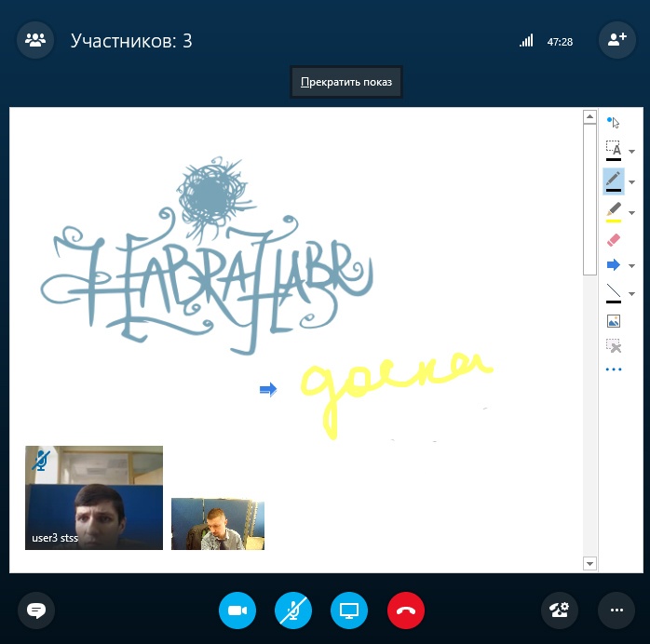Open the present screen button
The image size is (650, 644).
coord(349,610)
